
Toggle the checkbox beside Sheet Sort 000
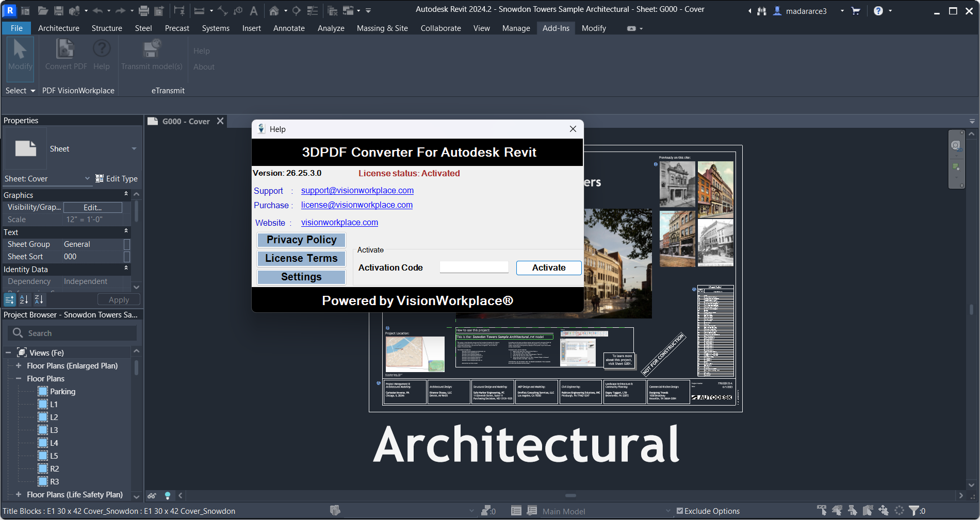coord(127,257)
